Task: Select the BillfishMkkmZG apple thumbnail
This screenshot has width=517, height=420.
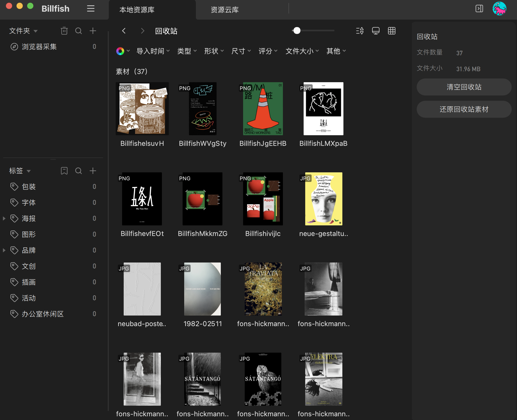Action: point(203,199)
